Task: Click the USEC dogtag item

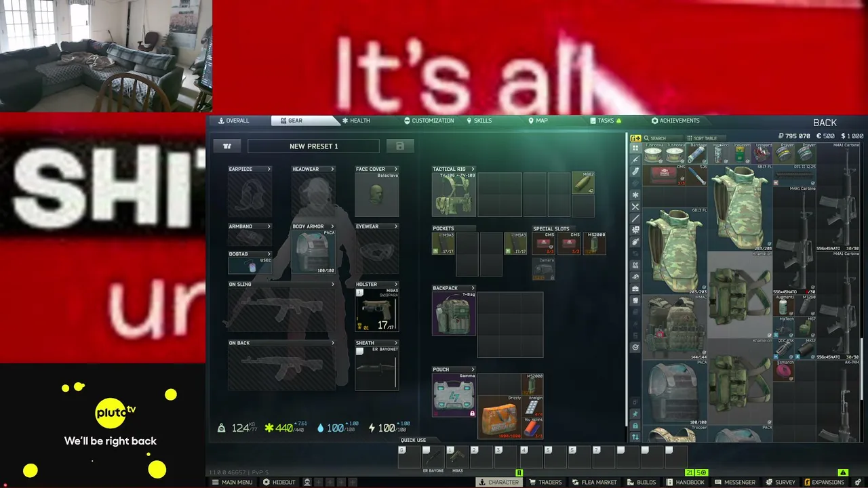Action: click(x=250, y=266)
